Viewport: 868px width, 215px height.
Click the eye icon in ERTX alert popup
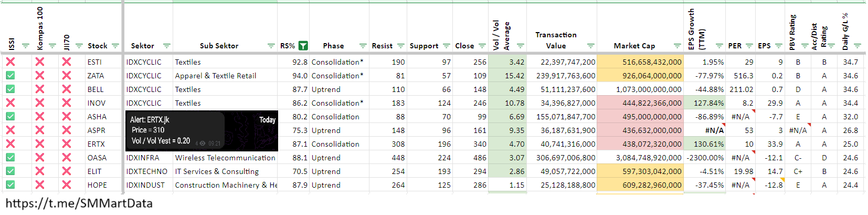[x=203, y=143]
